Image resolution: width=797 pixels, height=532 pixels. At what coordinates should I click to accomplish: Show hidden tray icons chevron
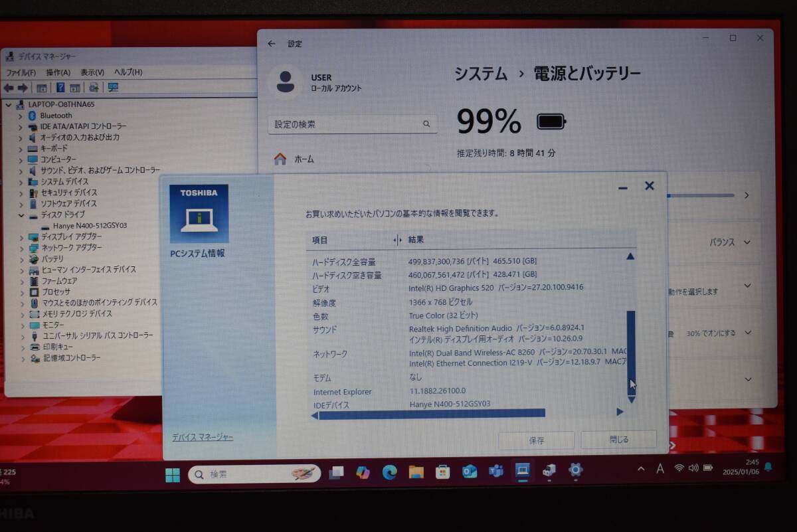pos(641,469)
